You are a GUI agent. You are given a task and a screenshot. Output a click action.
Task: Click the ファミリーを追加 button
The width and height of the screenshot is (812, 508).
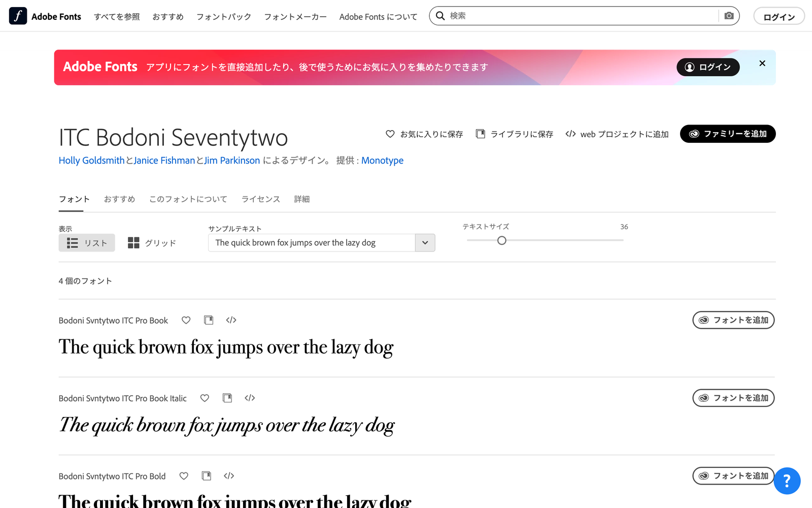[x=728, y=134]
